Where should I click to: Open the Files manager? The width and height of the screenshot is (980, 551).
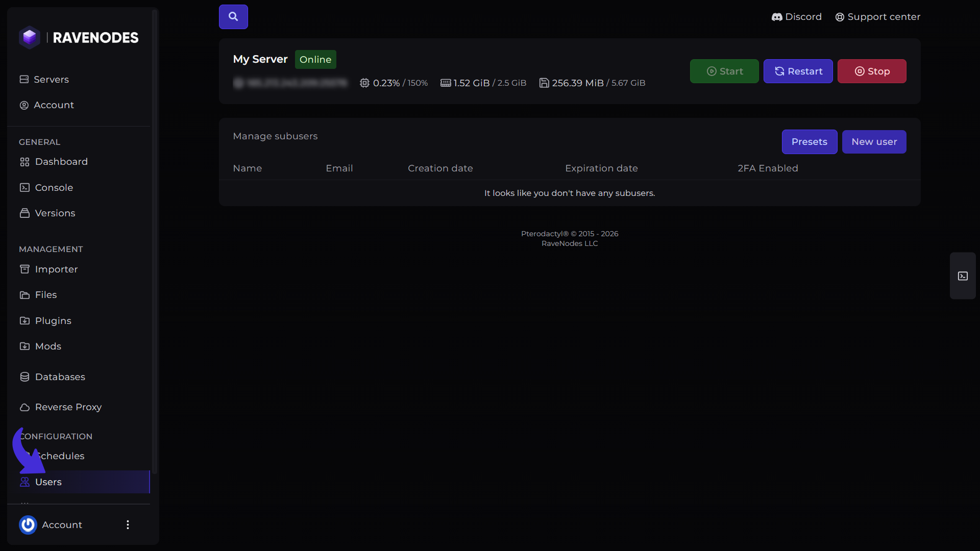click(x=38, y=295)
